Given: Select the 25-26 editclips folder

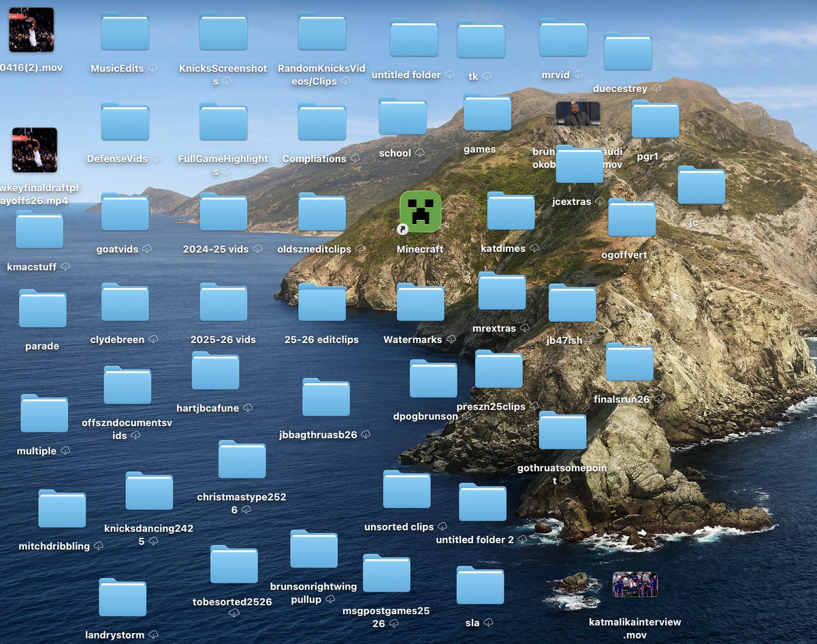Looking at the screenshot, I should coord(322,302).
